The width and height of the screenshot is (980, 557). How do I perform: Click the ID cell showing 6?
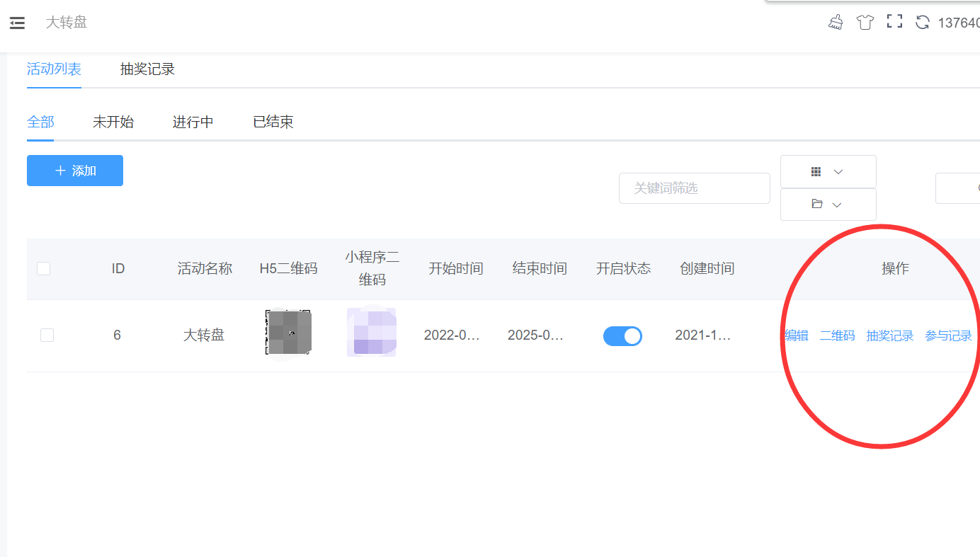tap(117, 335)
